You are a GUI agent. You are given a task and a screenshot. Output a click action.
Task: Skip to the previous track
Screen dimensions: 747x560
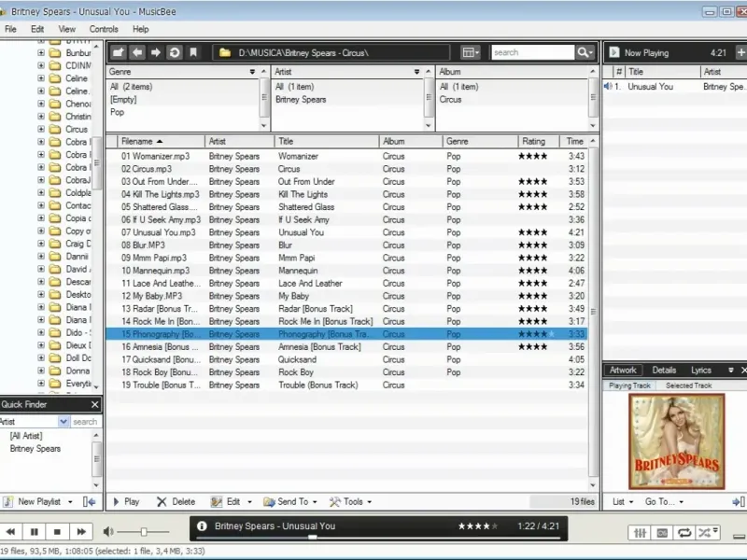coord(10,531)
